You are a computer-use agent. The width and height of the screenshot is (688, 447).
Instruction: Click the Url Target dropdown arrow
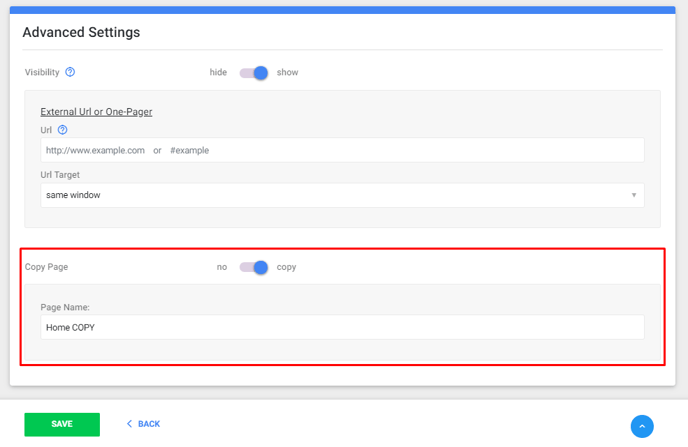(634, 195)
